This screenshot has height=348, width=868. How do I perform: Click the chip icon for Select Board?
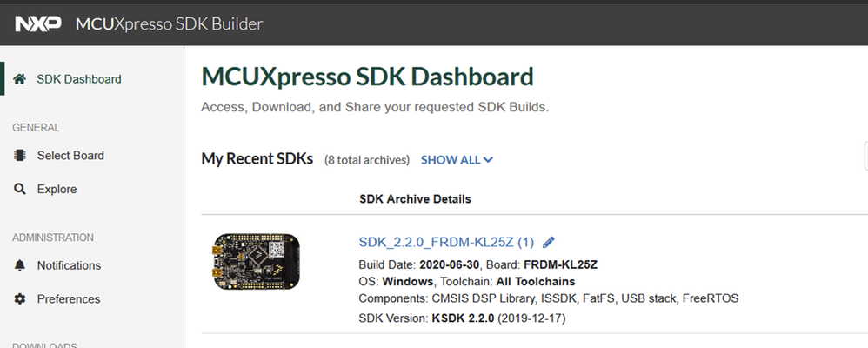pyautogui.click(x=20, y=156)
